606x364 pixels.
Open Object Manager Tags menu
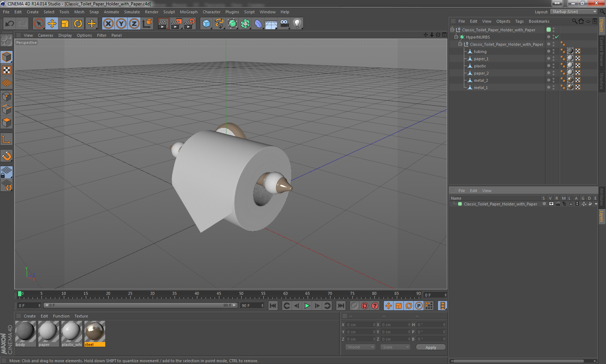click(519, 21)
